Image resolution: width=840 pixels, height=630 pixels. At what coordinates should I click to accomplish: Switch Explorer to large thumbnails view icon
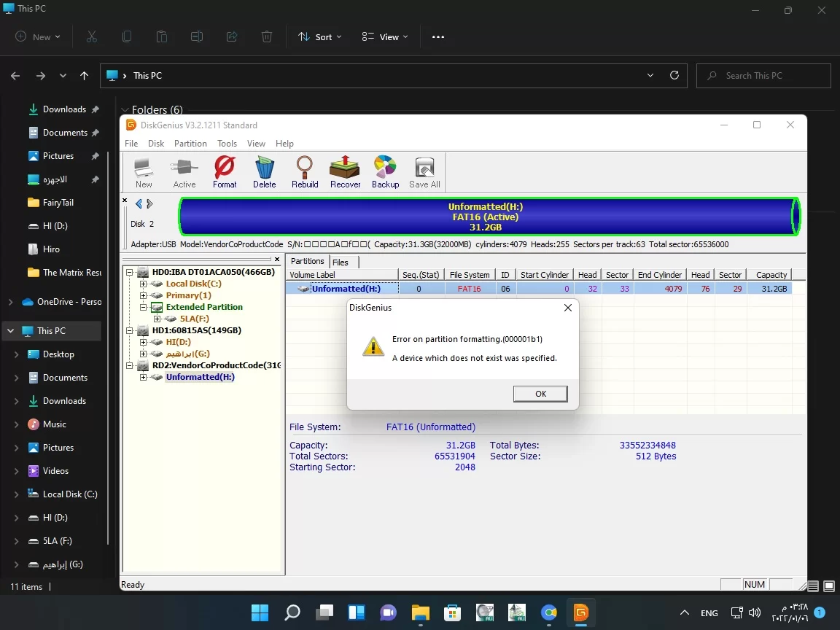[x=829, y=586]
